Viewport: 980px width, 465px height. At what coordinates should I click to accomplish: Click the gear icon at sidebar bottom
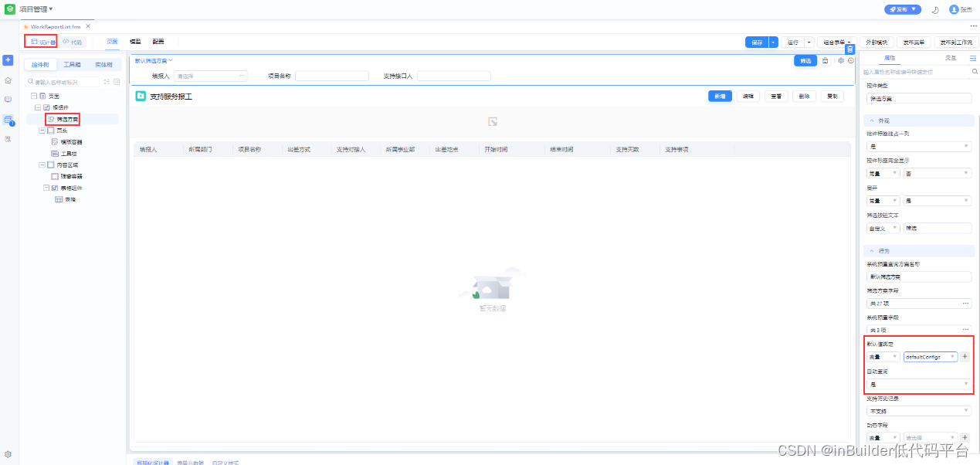click(x=8, y=454)
